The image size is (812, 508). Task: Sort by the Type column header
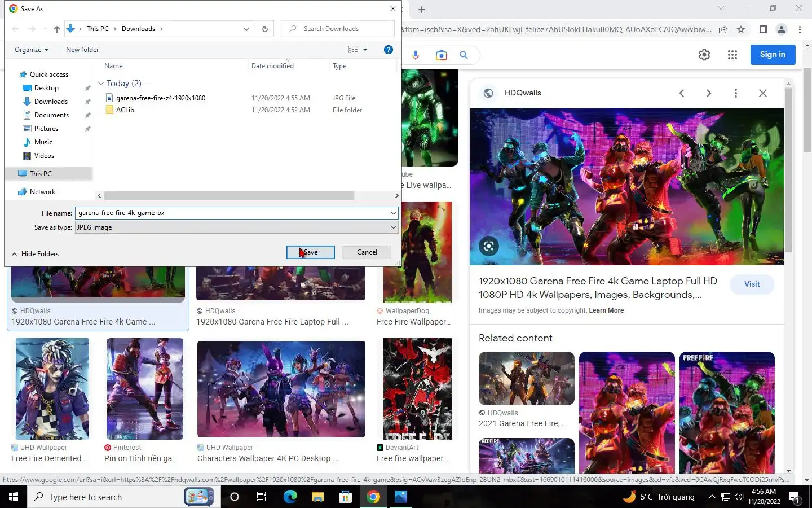tap(339, 66)
